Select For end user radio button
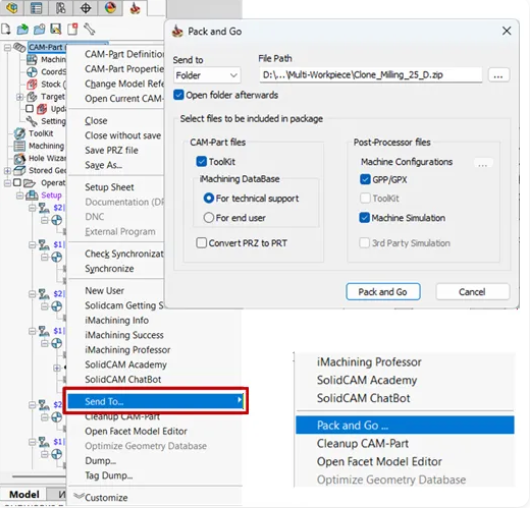The width and height of the screenshot is (530, 508). pyautogui.click(x=209, y=217)
